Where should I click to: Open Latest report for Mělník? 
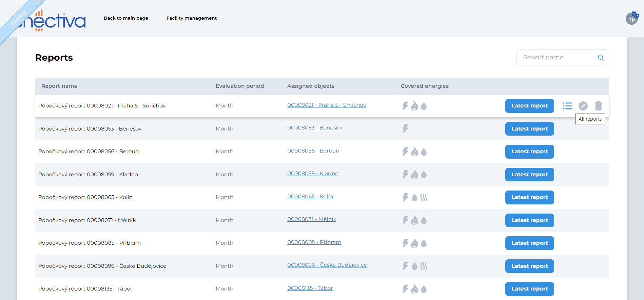click(529, 220)
